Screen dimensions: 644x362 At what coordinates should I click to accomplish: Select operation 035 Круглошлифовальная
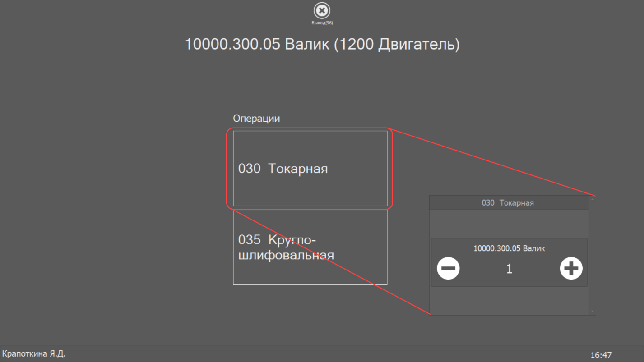click(310, 247)
